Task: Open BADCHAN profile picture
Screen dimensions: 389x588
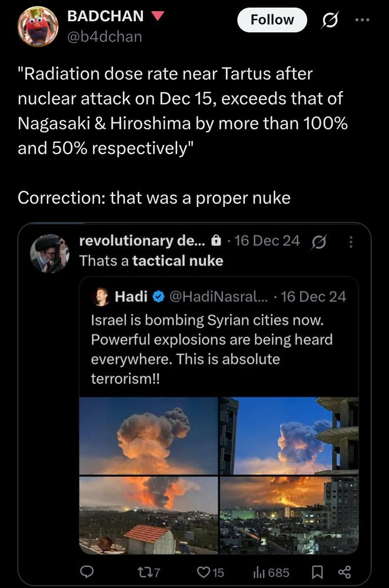Action: [x=38, y=26]
